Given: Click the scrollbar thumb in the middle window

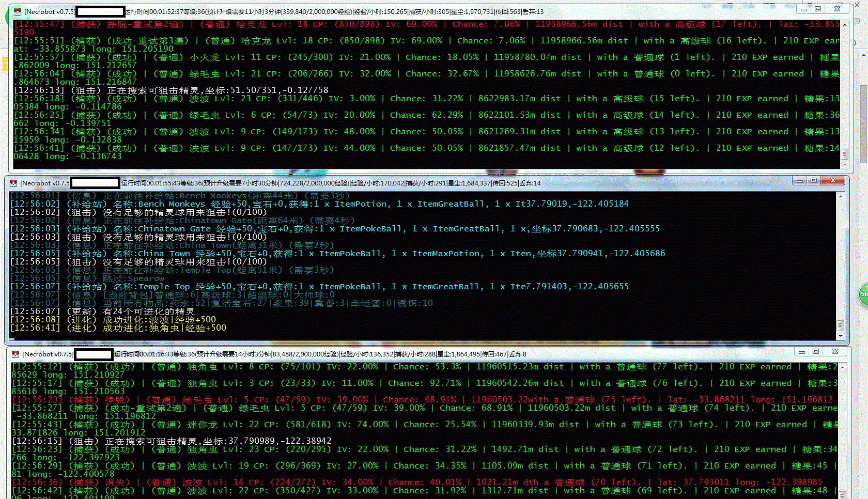Looking at the screenshot, I should click(x=841, y=325).
